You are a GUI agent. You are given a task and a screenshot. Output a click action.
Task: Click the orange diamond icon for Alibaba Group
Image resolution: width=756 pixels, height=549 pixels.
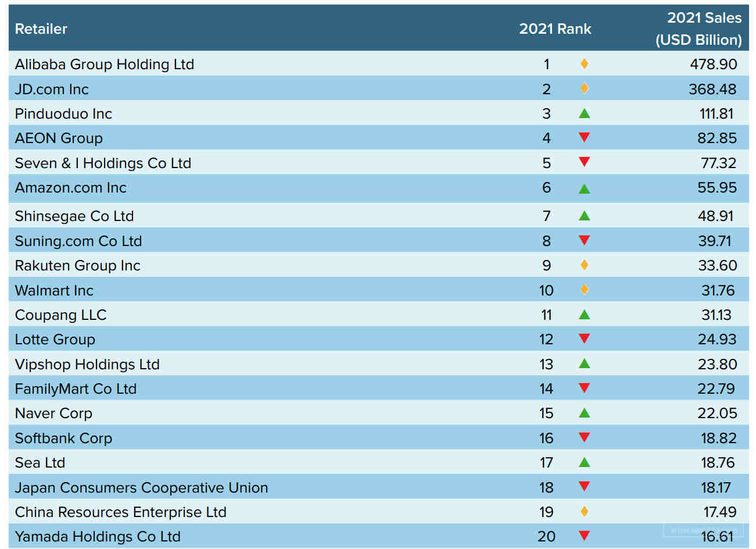coord(585,64)
